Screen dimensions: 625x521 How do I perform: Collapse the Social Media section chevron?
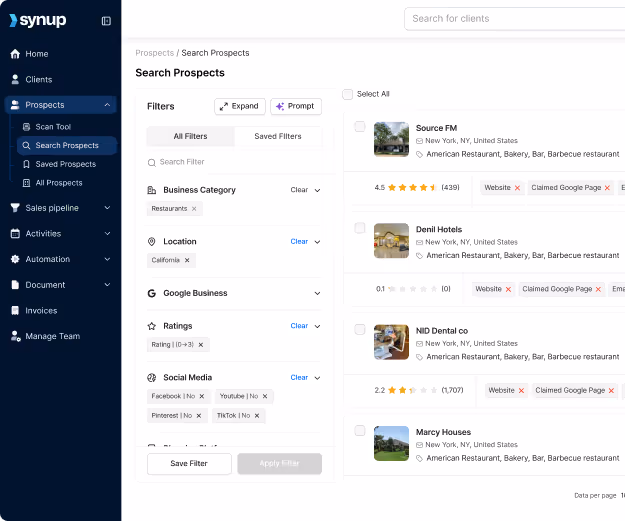click(x=317, y=378)
